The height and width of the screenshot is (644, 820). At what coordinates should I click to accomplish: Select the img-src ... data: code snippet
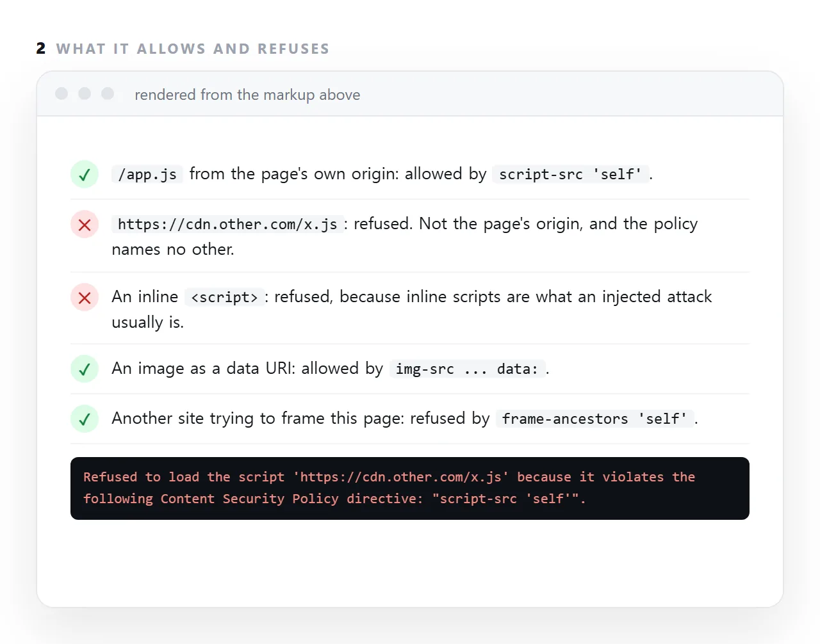point(467,369)
